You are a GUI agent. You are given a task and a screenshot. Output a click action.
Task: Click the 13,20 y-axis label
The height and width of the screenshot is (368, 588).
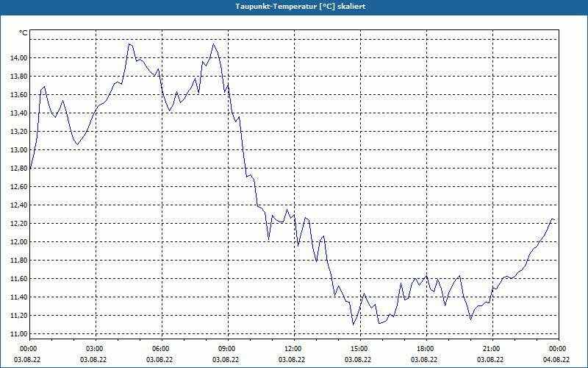click(x=20, y=132)
